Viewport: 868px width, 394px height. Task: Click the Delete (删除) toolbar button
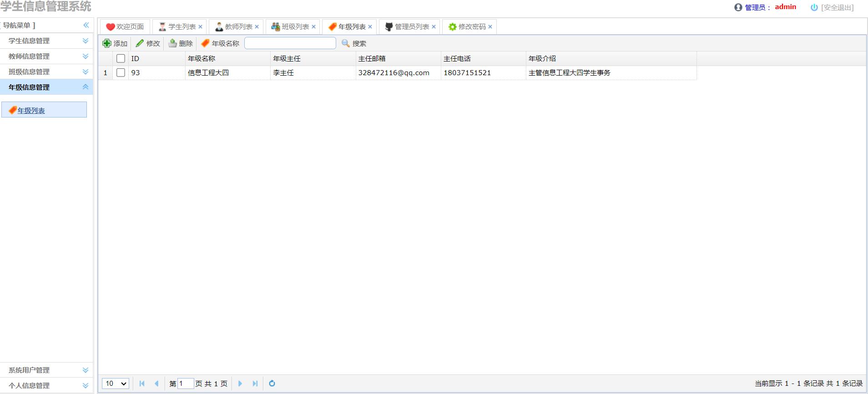click(181, 43)
